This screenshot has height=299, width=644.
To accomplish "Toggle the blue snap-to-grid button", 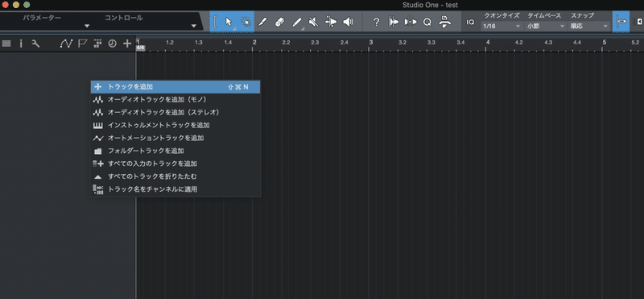I will (621, 22).
